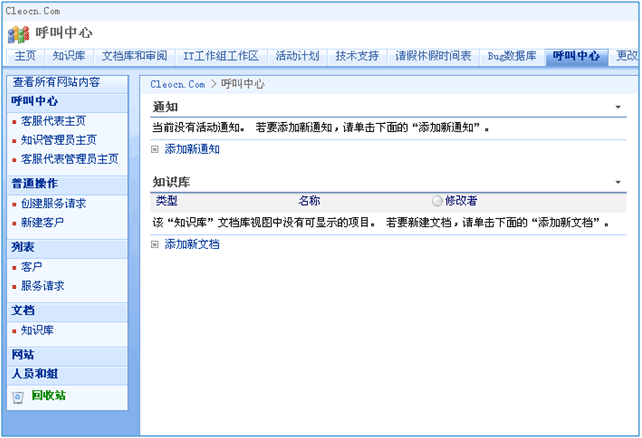This screenshot has width=642, height=438.
Task: Click 添加新文档 link
Action: (192, 244)
